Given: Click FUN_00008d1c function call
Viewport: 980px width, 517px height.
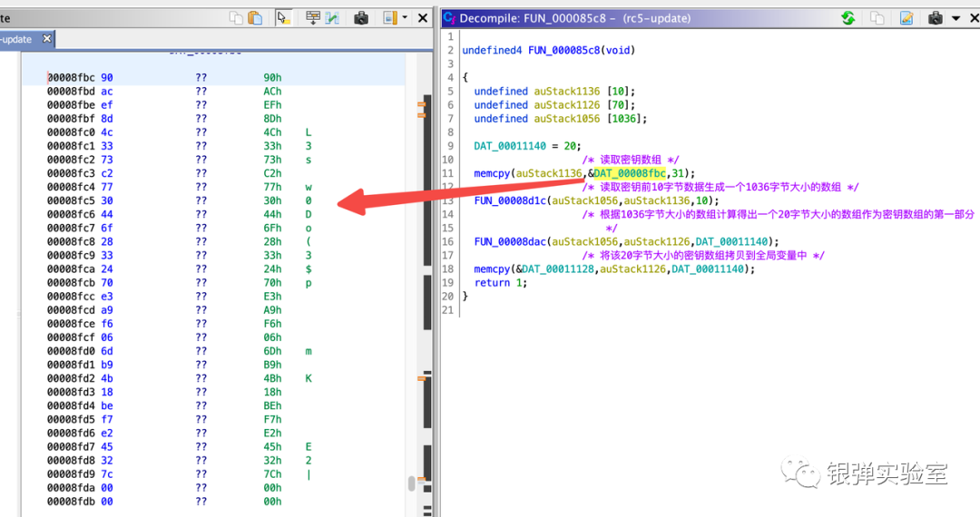Looking at the screenshot, I should (510, 200).
